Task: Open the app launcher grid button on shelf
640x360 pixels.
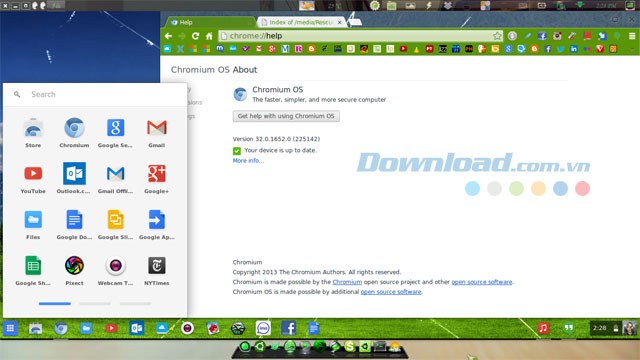Action: [10, 328]
